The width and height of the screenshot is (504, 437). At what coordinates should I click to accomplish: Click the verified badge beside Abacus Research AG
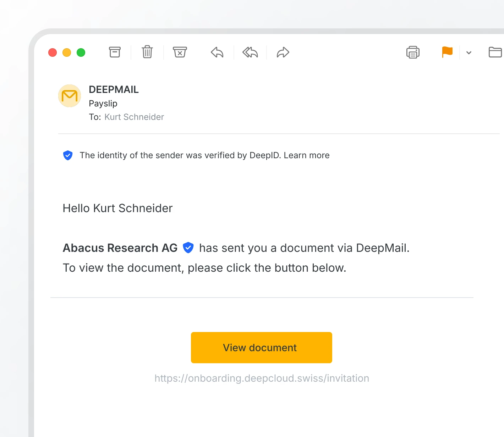click(x=188, y=248)
